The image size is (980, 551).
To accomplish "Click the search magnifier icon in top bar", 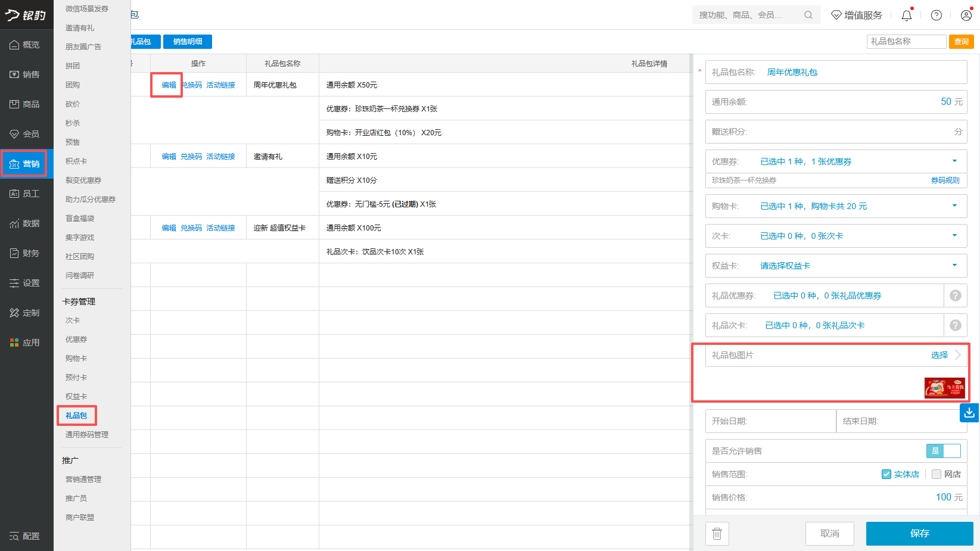I will coord(808,15).
